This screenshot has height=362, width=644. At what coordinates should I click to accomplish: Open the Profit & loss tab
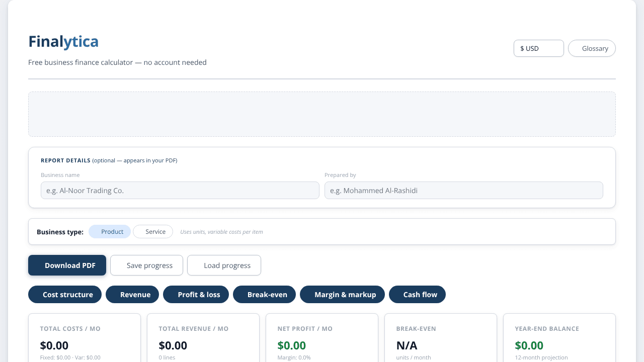click(x=196, y=295)
